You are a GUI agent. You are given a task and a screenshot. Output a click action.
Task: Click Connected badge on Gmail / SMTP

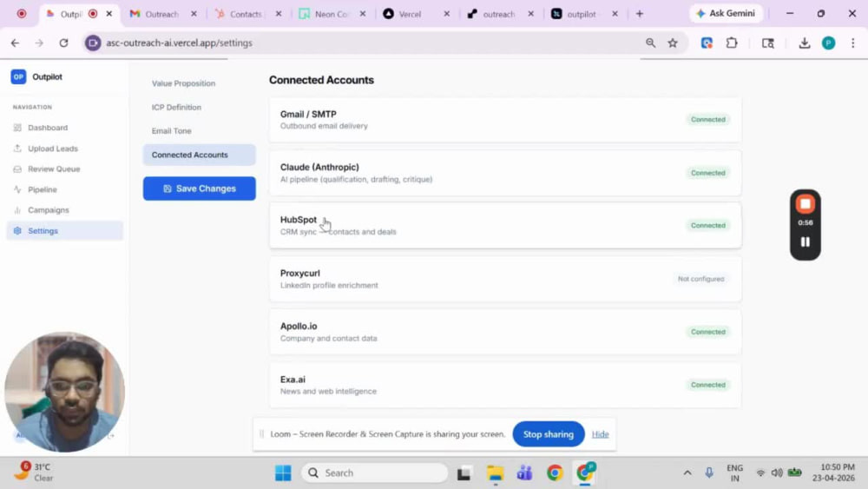click(708, 120)
